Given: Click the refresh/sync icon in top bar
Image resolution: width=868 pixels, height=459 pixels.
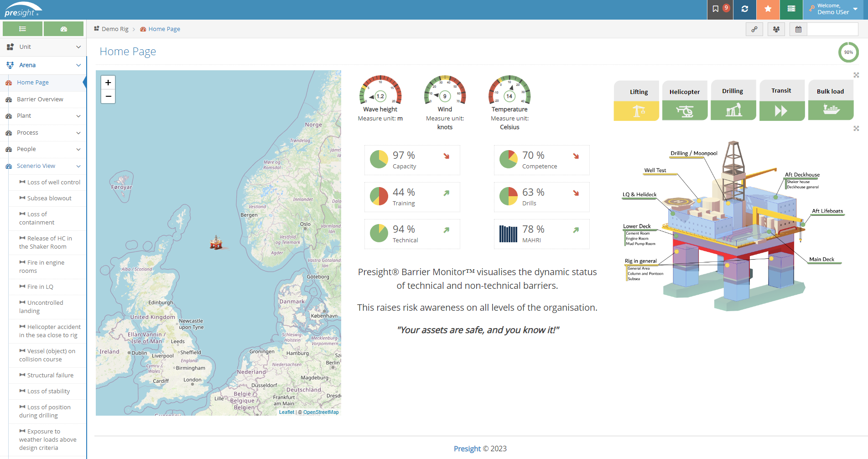Looking at the screenshot, I should (x=745, y=10).
